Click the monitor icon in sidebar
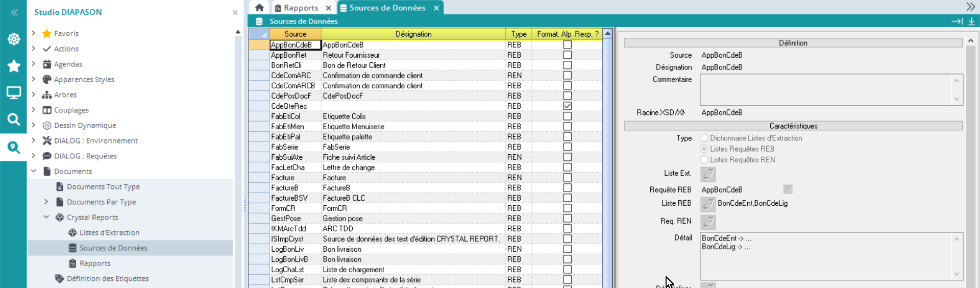The width and height of the screenshot is (980, 288). [x=14, y=92]
